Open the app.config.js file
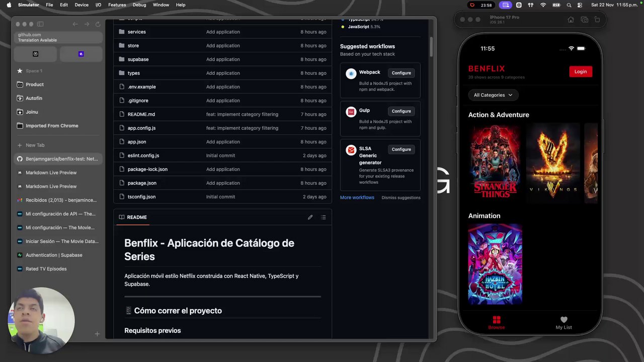Screen dimensions: 644x362 (x=141, y=128)
